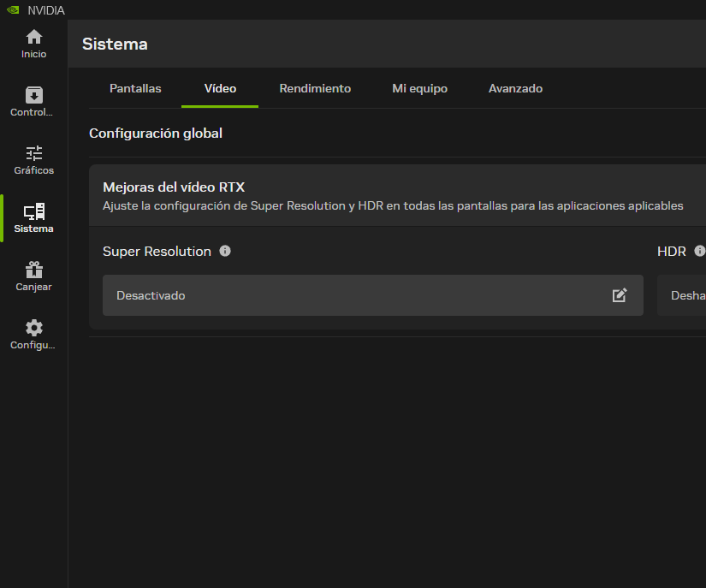Click Mejoras del vídeo RTX title

(x=174, y=187)
